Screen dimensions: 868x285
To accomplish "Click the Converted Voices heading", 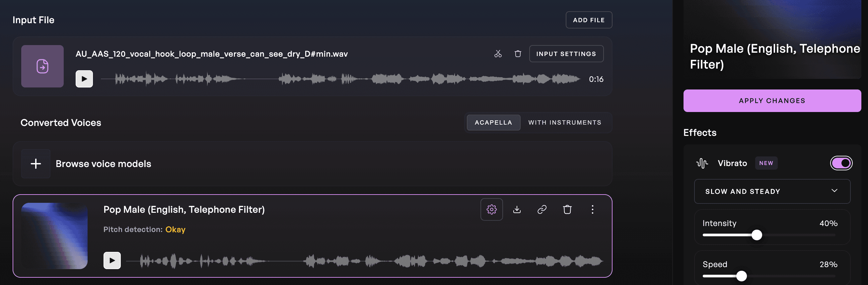I will [61, 123].
